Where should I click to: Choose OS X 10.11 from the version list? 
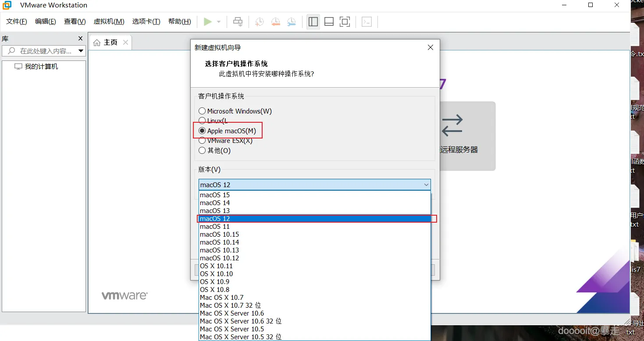[315, 266]
